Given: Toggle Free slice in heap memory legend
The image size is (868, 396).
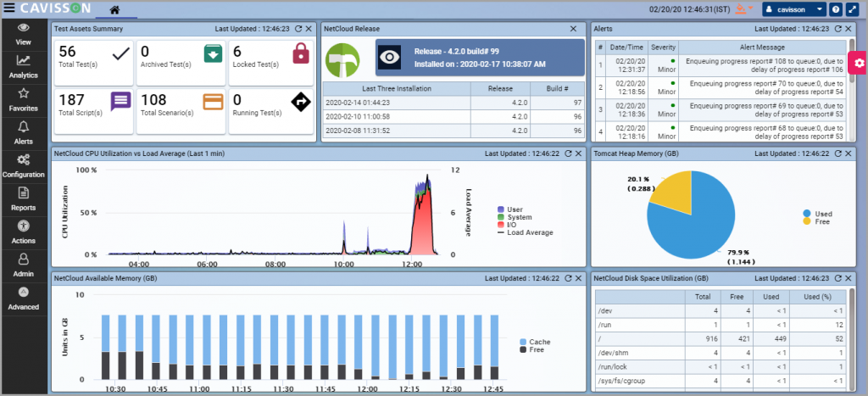Looking at the screenshot, I should tap(816, 221).
